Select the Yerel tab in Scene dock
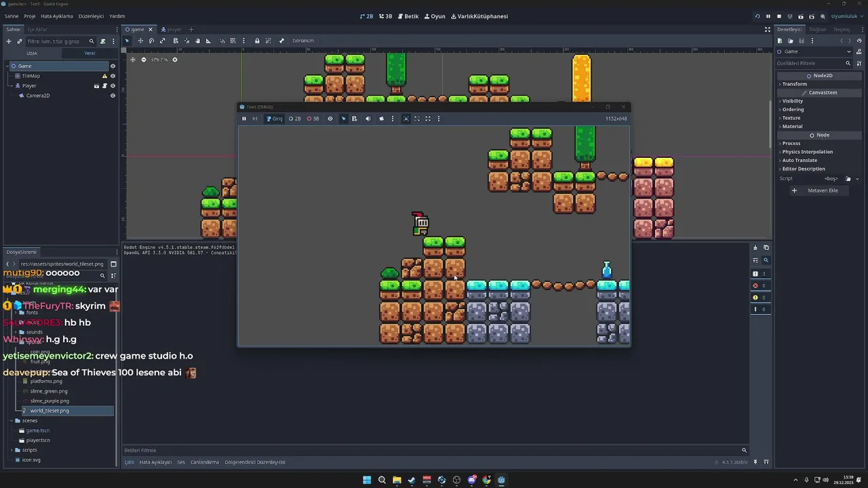 (90, 53)
